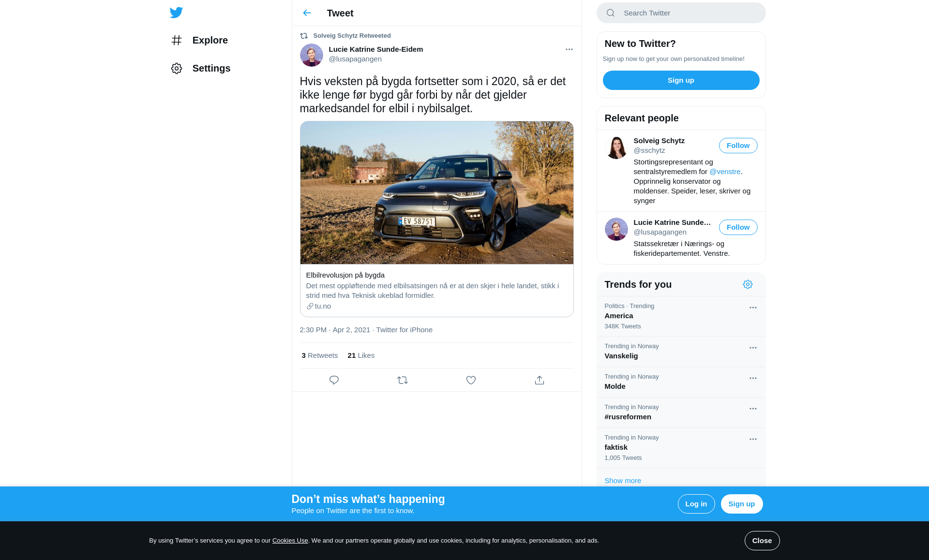Image resolution: width=929 pixels, height=560 pixels.
Task: Select the Molde trending topic
Action: 681,382
